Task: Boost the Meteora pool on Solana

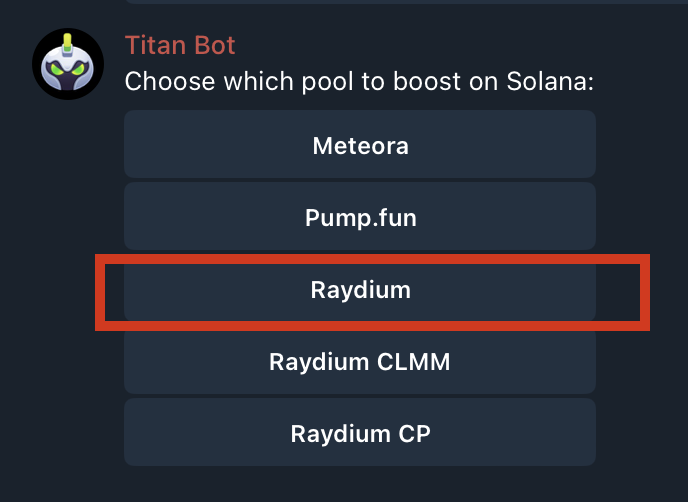Action: [360, 145]
